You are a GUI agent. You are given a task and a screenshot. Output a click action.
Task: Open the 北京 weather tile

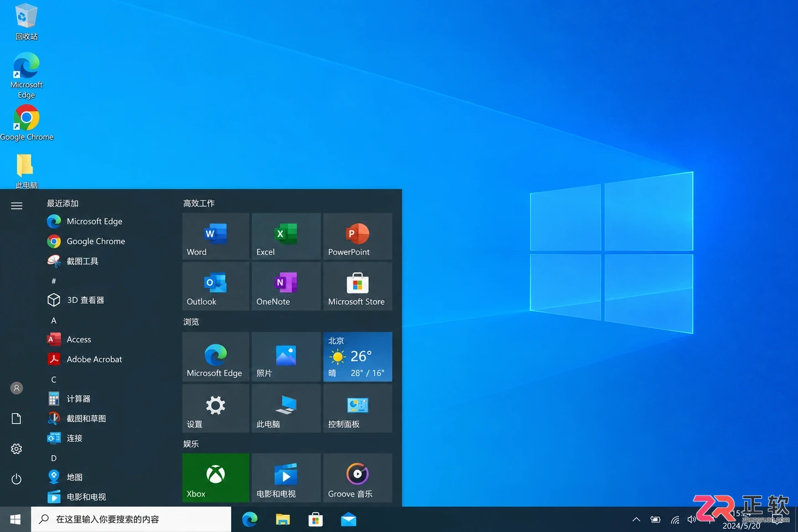click(357, 357)
